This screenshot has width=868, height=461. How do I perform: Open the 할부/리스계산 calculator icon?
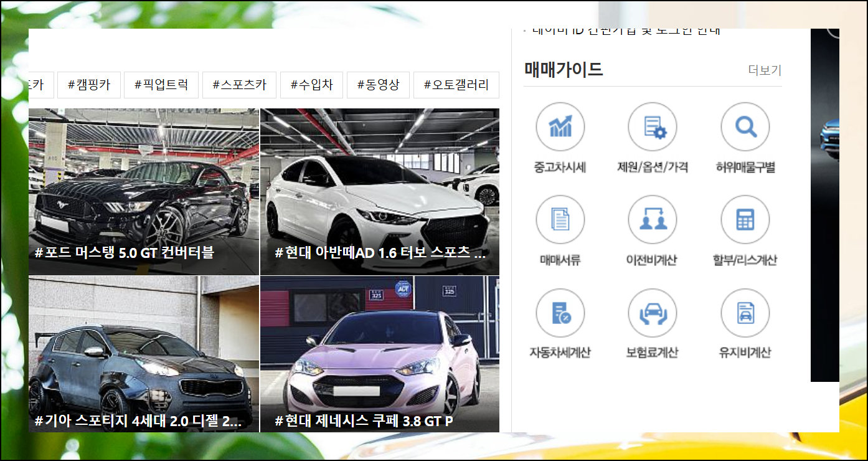click(x=745, y=220)
